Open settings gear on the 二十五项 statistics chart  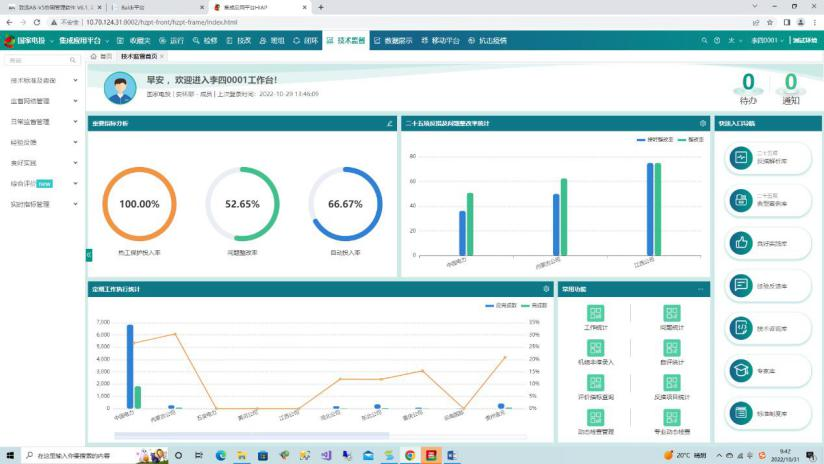coord(703,123)
